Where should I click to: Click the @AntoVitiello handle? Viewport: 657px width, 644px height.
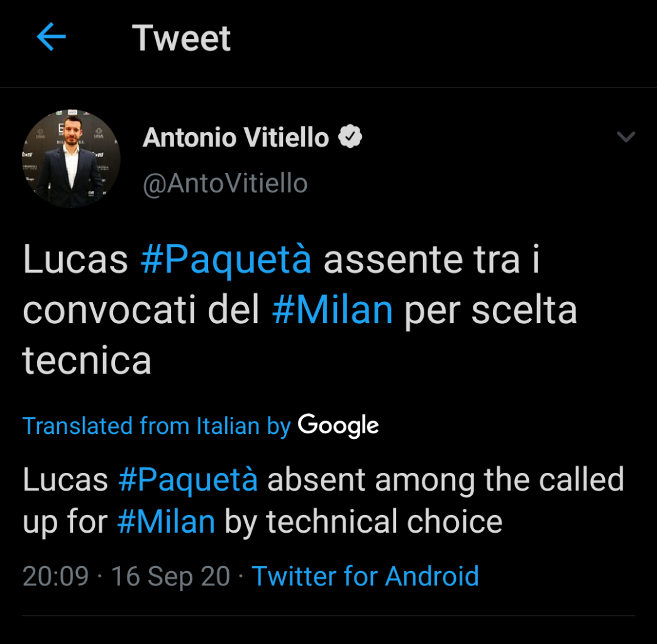225,184
